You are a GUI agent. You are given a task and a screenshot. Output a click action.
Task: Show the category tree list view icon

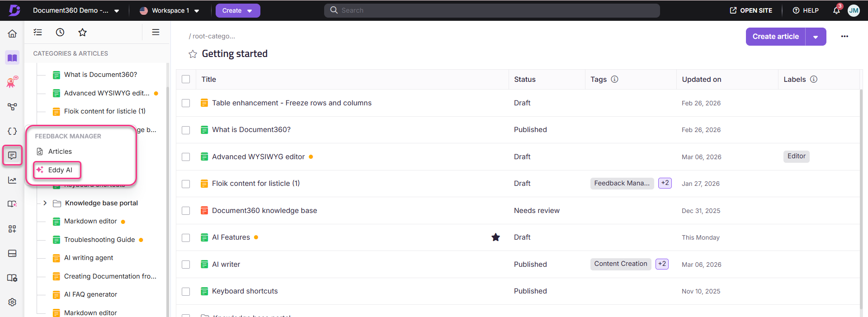click(38, 32)
